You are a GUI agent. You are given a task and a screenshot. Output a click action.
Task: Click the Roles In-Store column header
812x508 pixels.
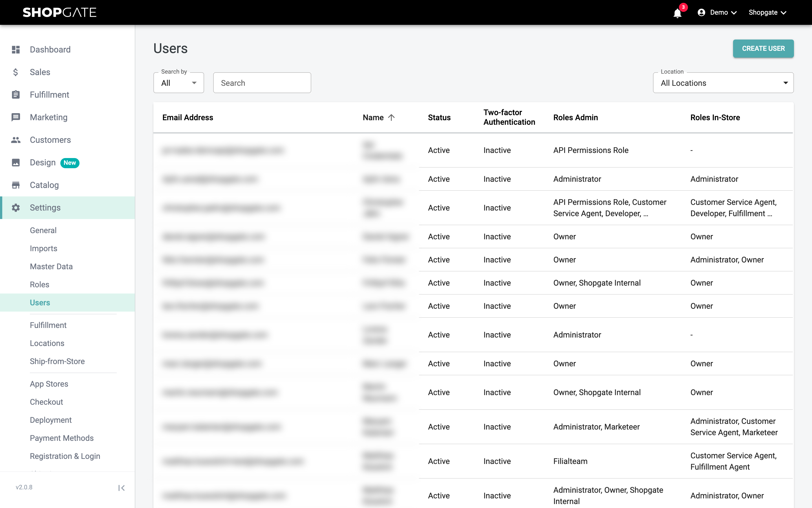pos(715,117)
